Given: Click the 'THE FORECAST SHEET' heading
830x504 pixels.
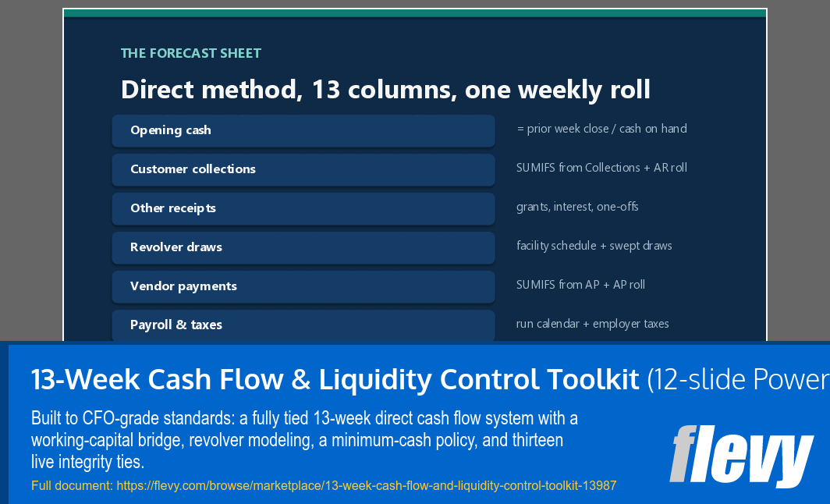Looking at the screenshot, I should 191,53.
